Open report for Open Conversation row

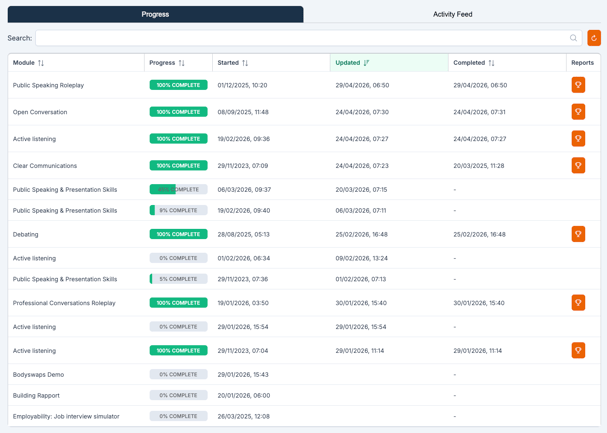click(x=578, y=112)
